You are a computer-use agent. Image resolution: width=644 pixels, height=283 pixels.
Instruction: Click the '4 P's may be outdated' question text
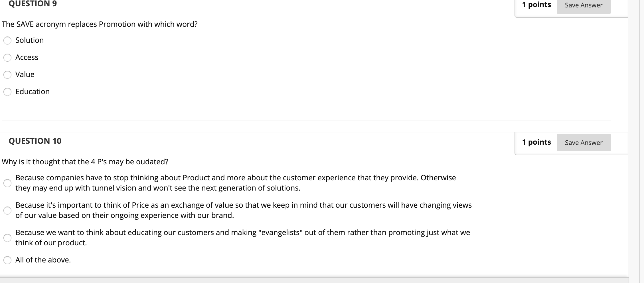coord(85,162)
